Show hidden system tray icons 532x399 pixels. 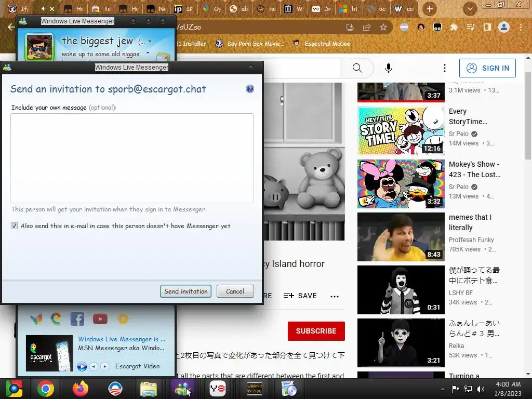coord(443,389)
